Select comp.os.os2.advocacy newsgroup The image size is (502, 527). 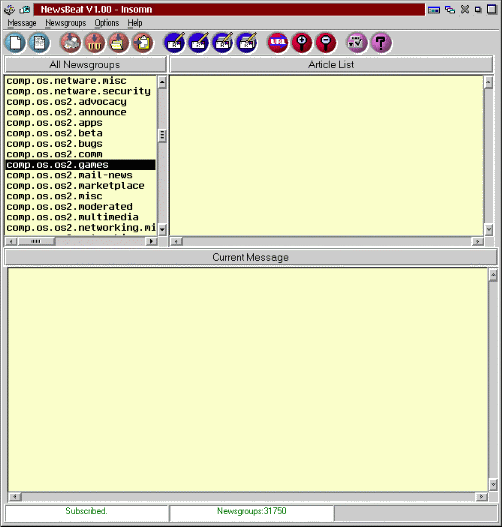80,102
